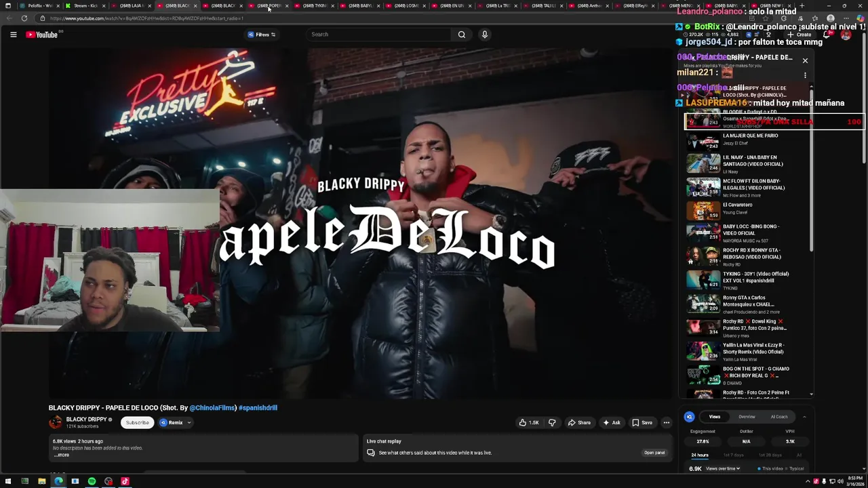Open the #spanishdrill hashtag link
The height and width of the screenshot is (488, 868).
point(258,408)
